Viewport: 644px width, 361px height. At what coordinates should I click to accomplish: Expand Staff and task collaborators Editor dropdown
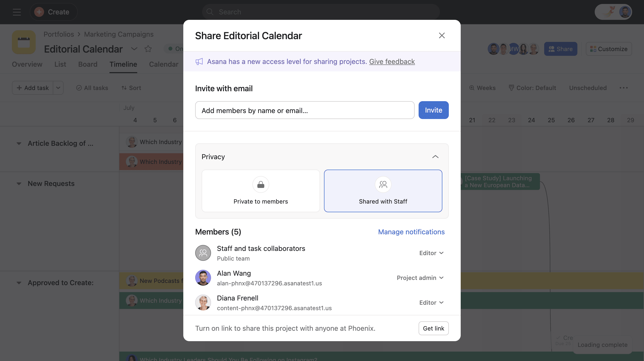coord(431,252)
